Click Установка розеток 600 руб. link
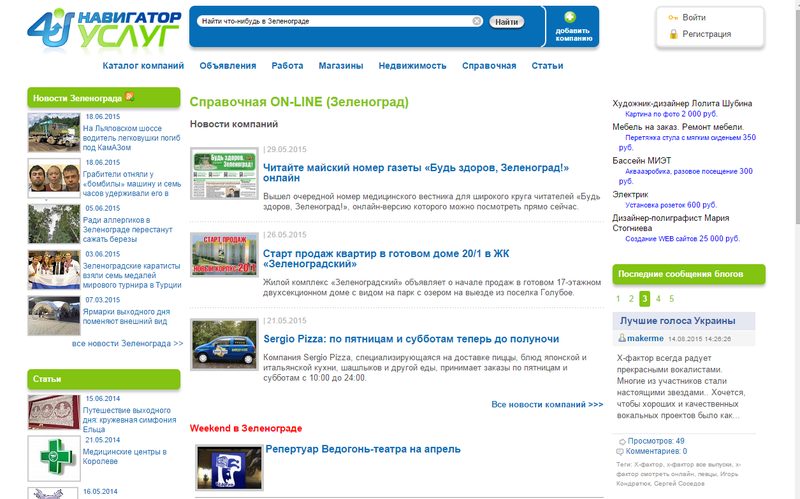 (x=671, y=205)
